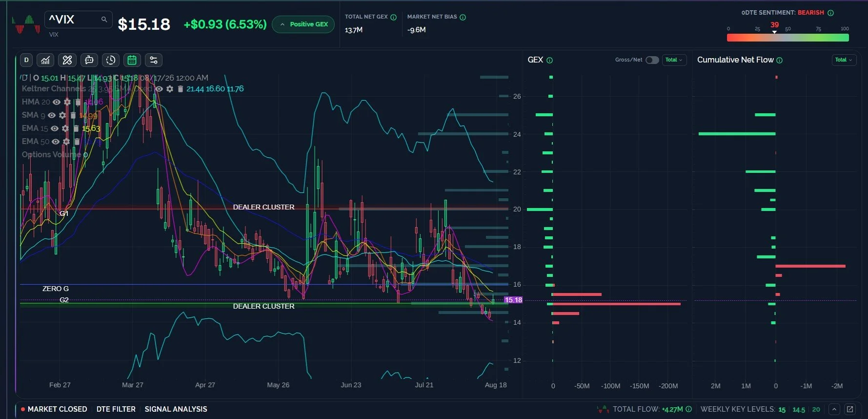Screen dimensions: 868x419
Task: Open the history clock tool
Action: coord(111,60)
